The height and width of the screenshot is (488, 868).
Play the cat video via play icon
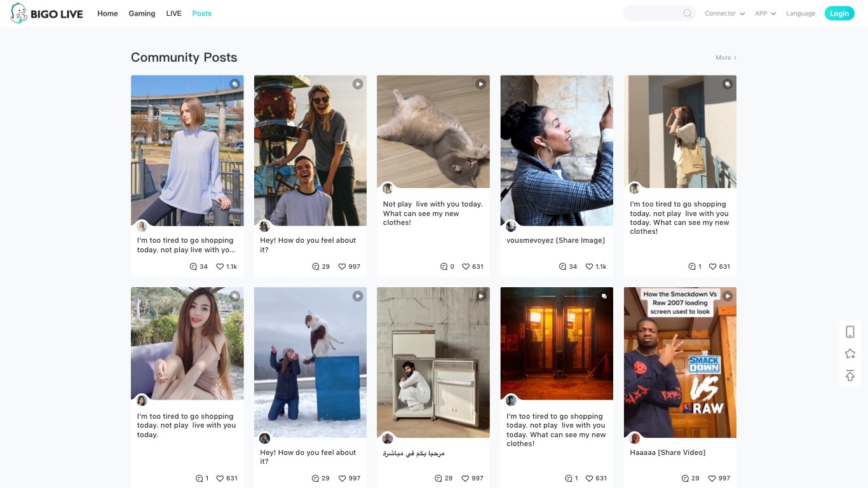click(x=481, y=84)
